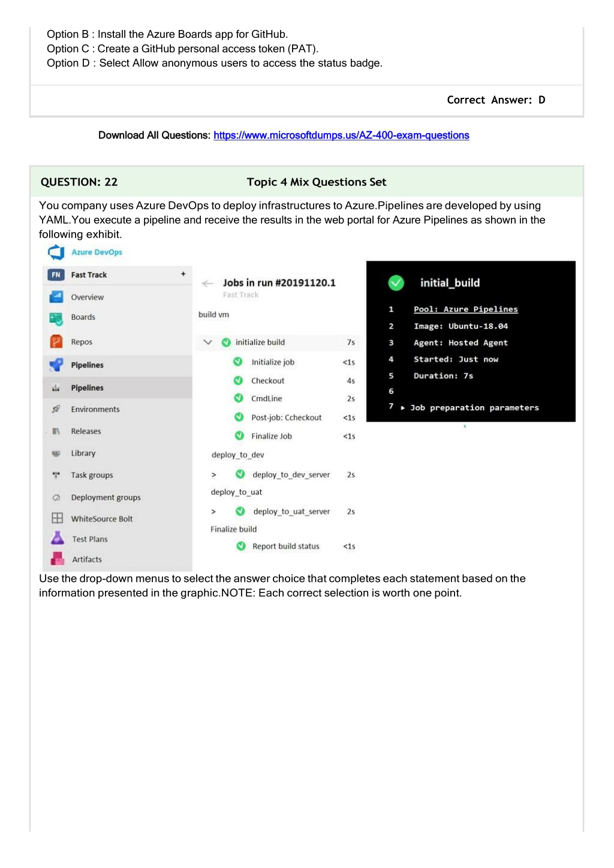The width and height of the screenshot is (614, 868).
Task: Click the Task groups icon
Action: [x=56, y=475]
